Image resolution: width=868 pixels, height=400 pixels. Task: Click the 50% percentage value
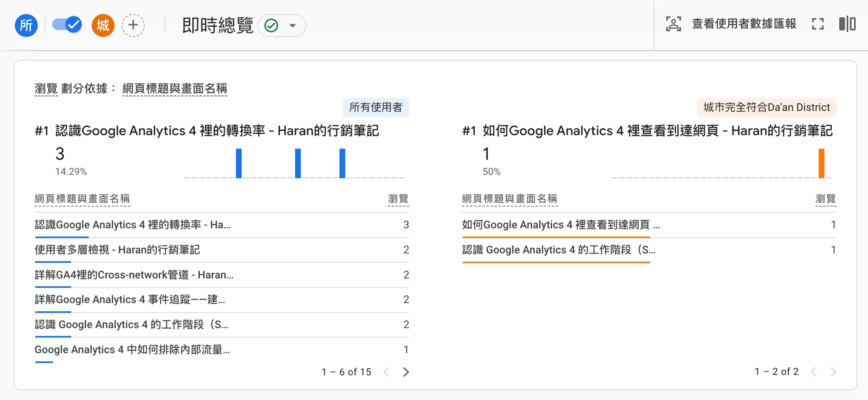pyautogui.click(x=492, y=172)
